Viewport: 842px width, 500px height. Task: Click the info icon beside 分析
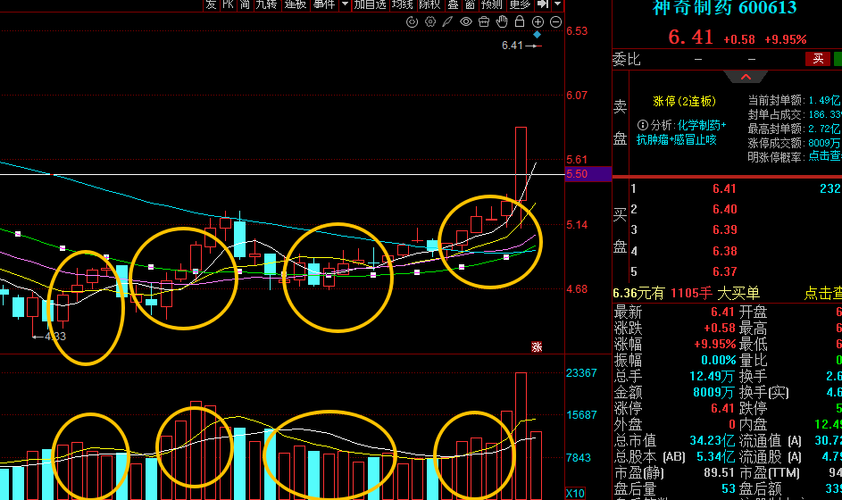642,125
